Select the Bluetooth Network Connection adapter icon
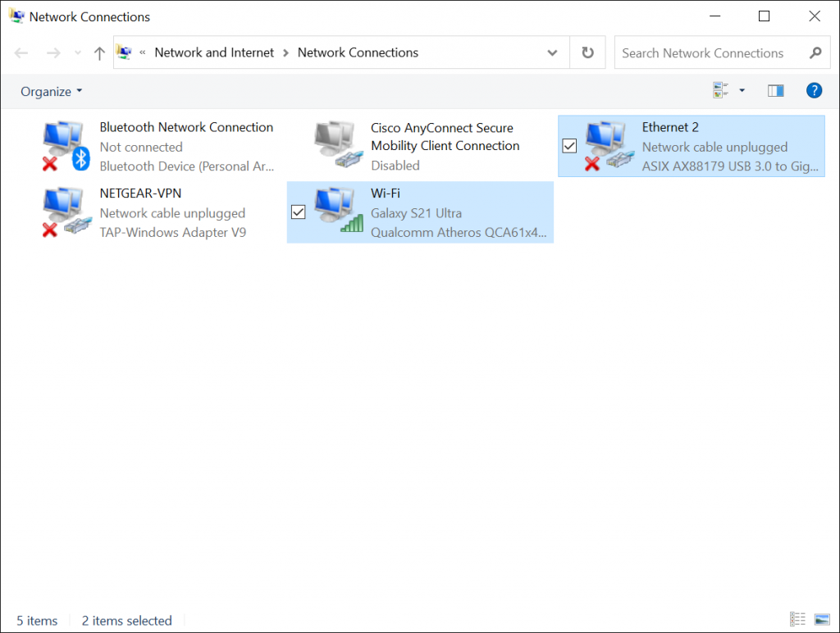This screenshot has height=633, width=840. (66, 146)
